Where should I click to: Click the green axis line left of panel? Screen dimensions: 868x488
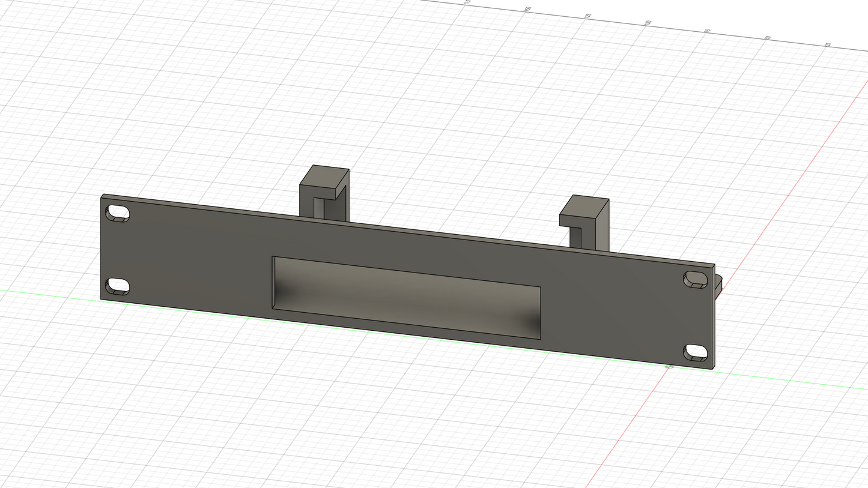tap(48, 293)
